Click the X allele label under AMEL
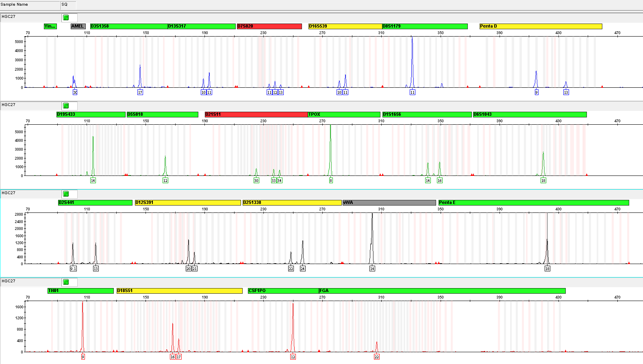 tap(75, 93)
